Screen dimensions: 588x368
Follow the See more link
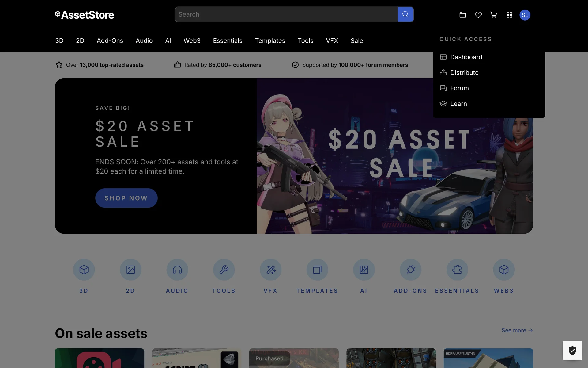click(517, 330)
